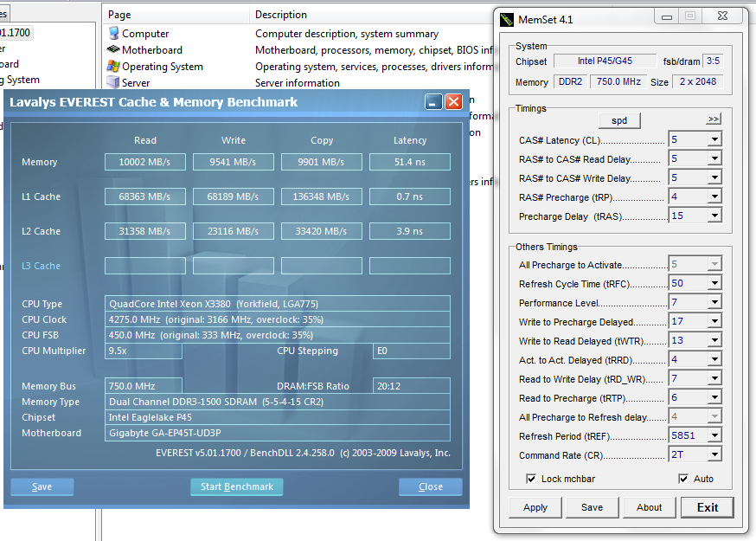Click the Motherboard icon in page list
The width and height of the screenshot is (756, 541).
tap(113, 49)
